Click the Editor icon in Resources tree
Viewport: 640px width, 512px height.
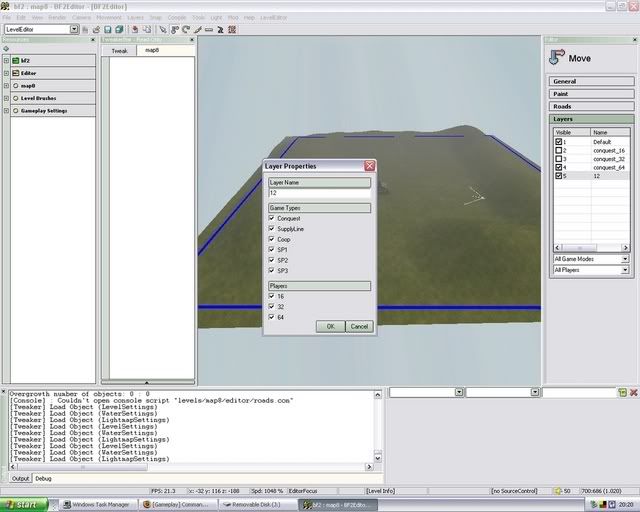pos(15,73)
